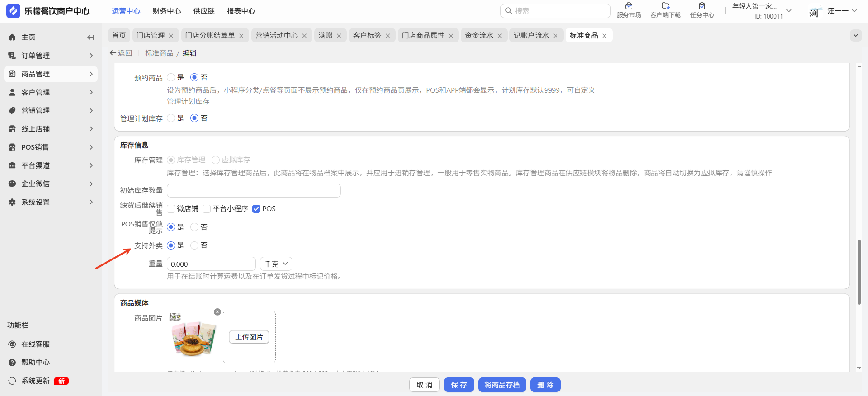
Task: Click the user avatar icon
Action: tap(815, 11)
